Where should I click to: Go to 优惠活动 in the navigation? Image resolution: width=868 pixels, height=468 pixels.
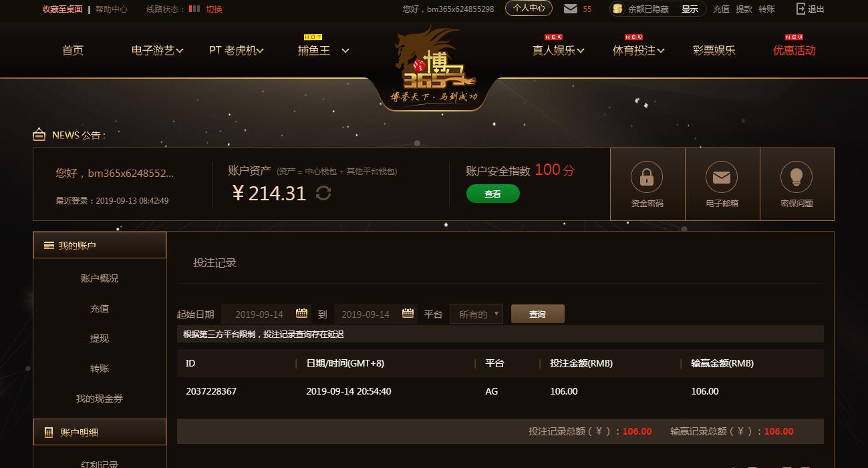794,50
